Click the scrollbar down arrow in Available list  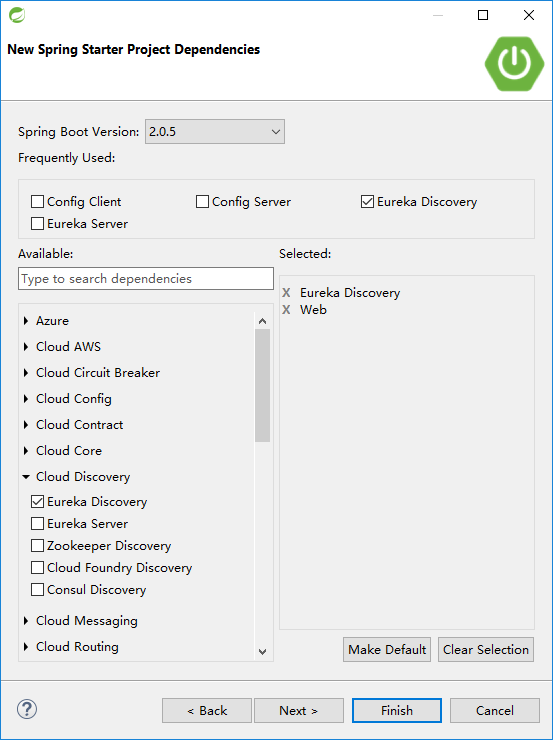point(263,652)
